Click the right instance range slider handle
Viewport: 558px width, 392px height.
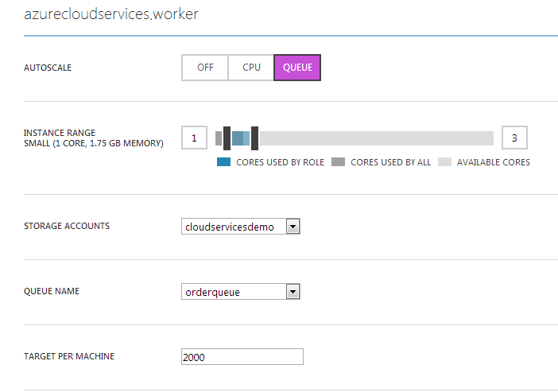click(254, 138)
